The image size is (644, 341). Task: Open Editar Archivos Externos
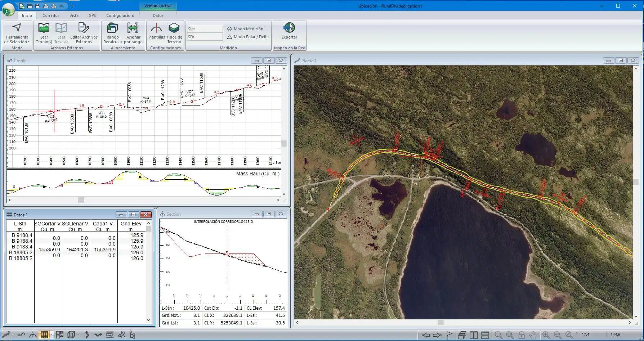point(84,28)
